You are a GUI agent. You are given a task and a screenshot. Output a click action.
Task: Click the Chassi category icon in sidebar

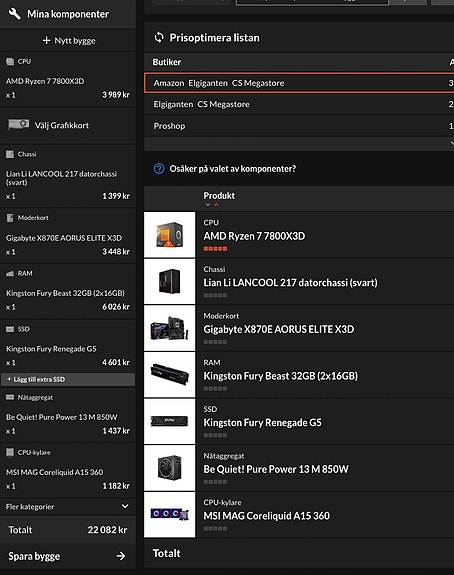pos(10,154)
